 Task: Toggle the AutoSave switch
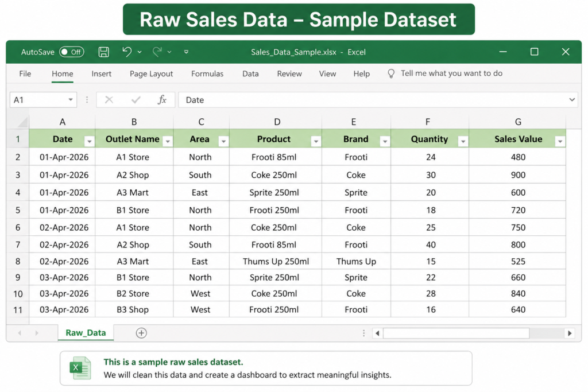[x=72, y=52]
